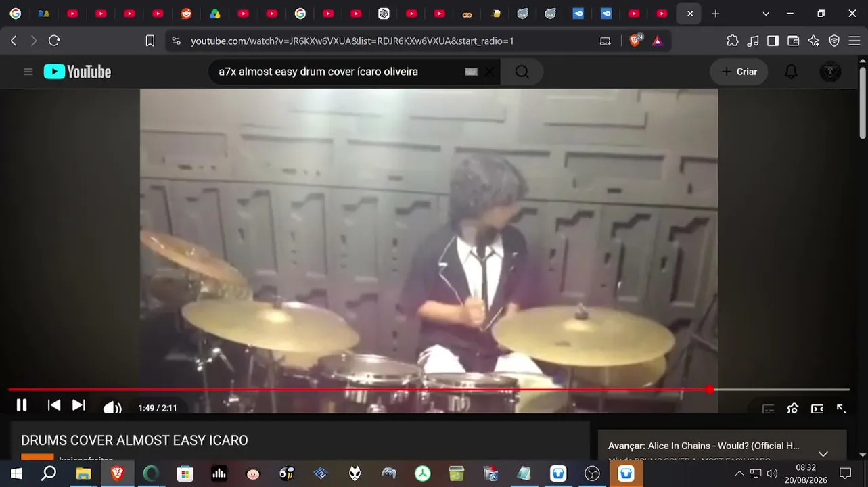Open a new browser tab
This screenshot has width=868, height=487.
click(x=715, y=14)
